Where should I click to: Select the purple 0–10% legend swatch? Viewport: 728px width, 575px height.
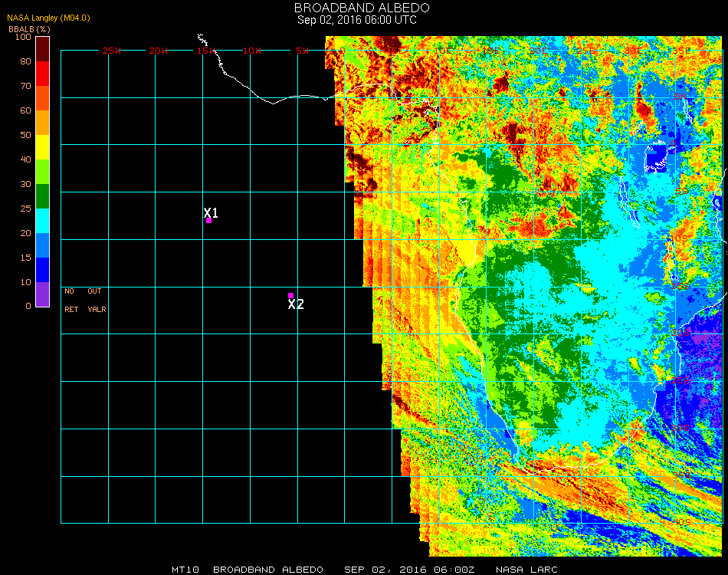43,294
